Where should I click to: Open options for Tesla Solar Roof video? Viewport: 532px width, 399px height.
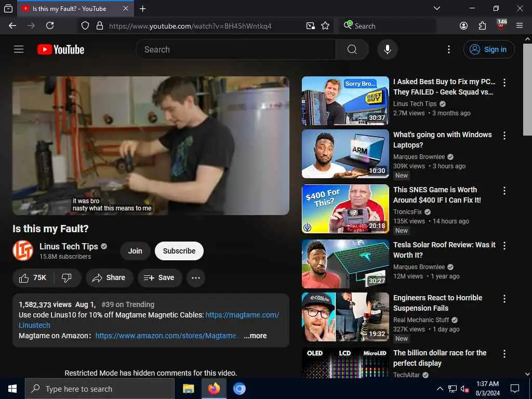point(504,246)
